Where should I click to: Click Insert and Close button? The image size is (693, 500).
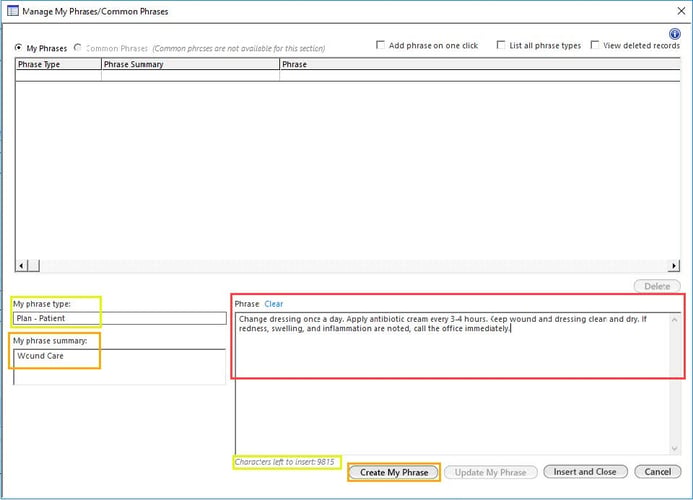pos(585,472)
